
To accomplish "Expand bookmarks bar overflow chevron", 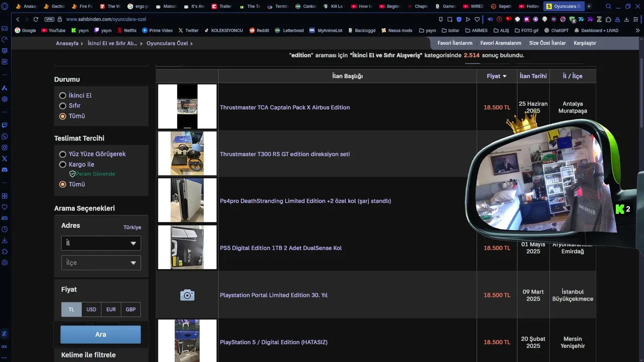I will pyautogui.click(x=638, y=30).
